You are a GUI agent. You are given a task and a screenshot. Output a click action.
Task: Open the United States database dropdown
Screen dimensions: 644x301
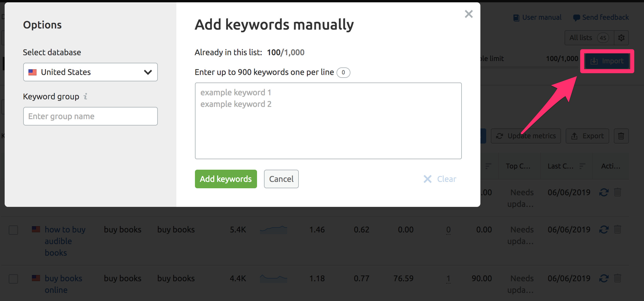90,72
